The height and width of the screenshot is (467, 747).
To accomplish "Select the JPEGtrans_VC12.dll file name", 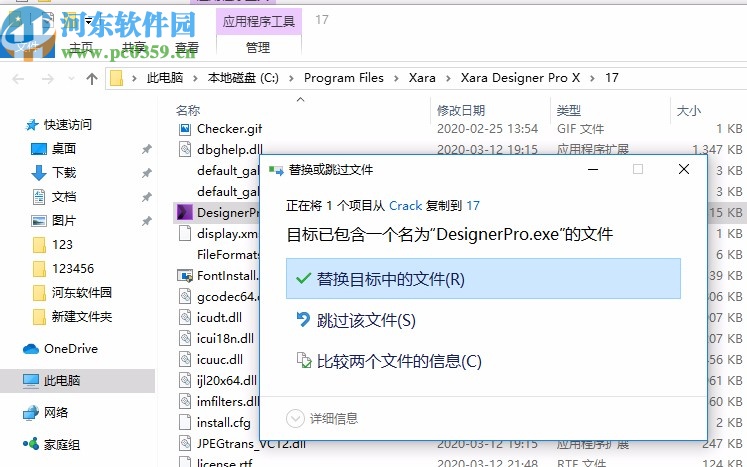I will pos(251,444).
